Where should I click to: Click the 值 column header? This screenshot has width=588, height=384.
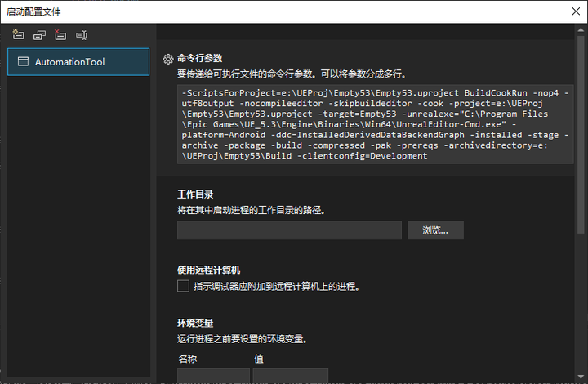[258, 358]
